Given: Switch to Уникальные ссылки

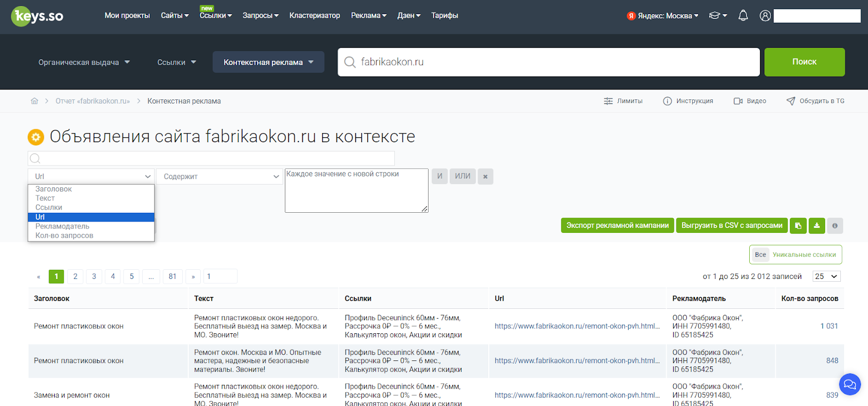Looking at the screenshot, I should pyautogui.click(x=804, y=255).
